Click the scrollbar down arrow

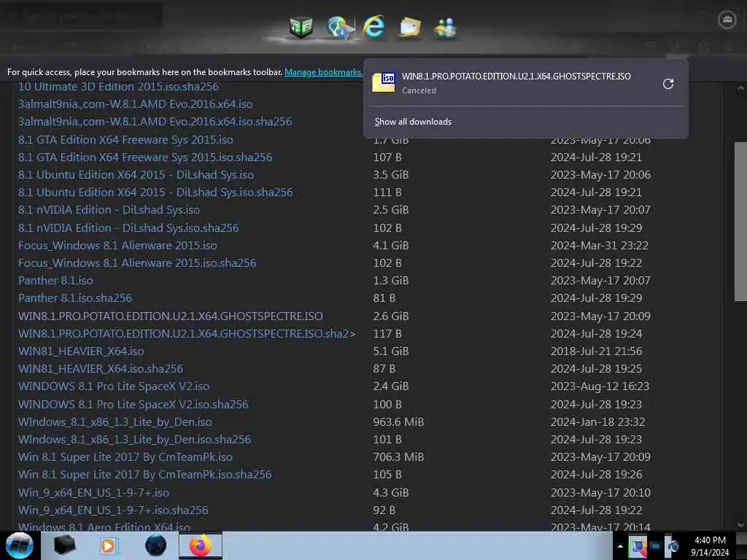tap(740, 525)
